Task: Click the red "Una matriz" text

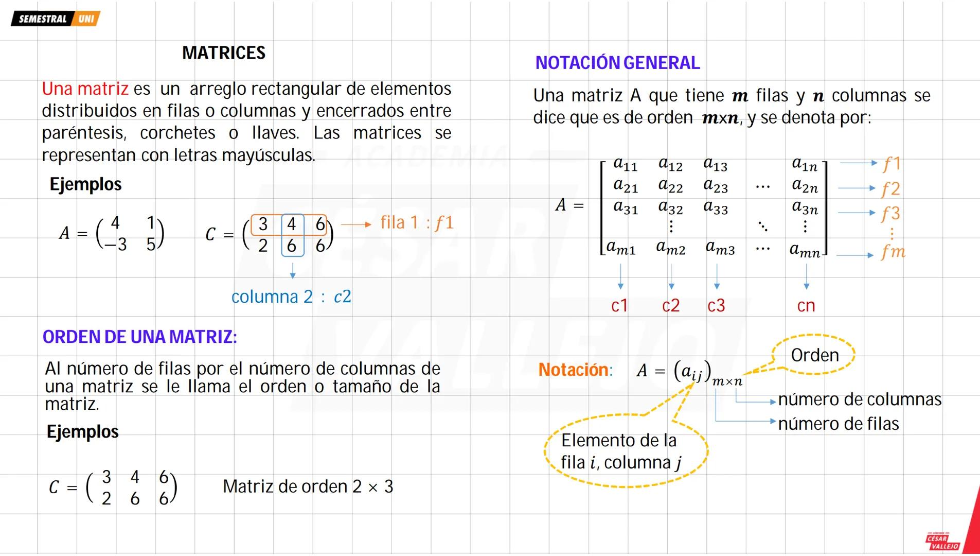Action: coord(85,89)
